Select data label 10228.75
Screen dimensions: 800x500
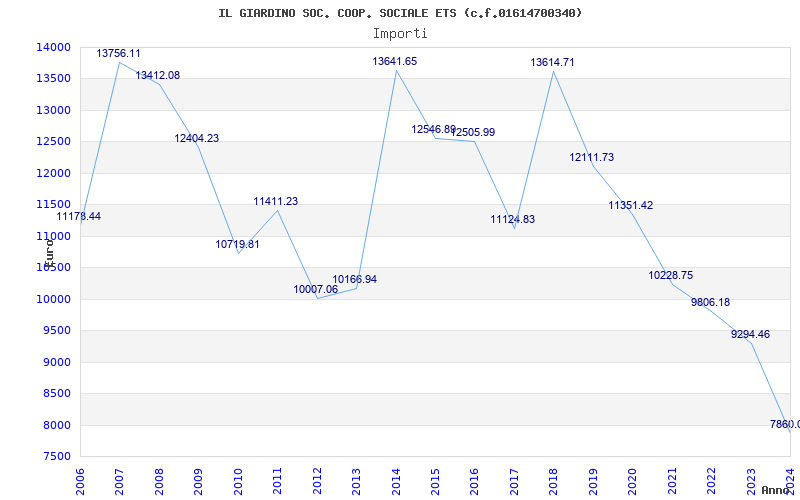point(671,276)
